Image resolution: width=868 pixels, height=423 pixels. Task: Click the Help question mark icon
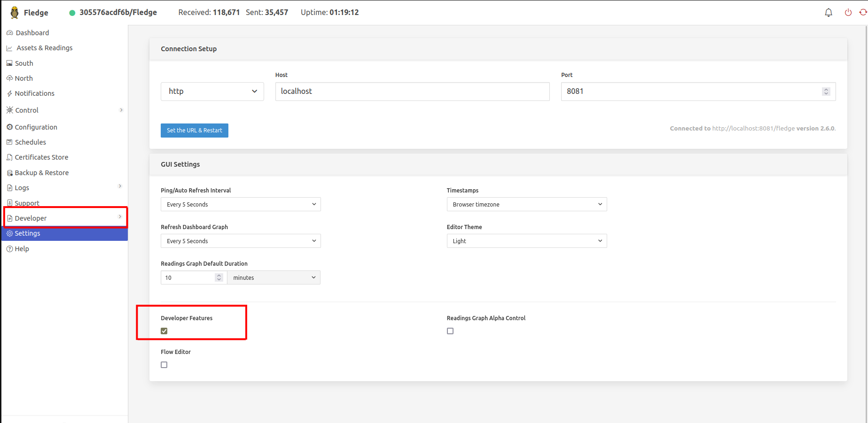(9, 249)
